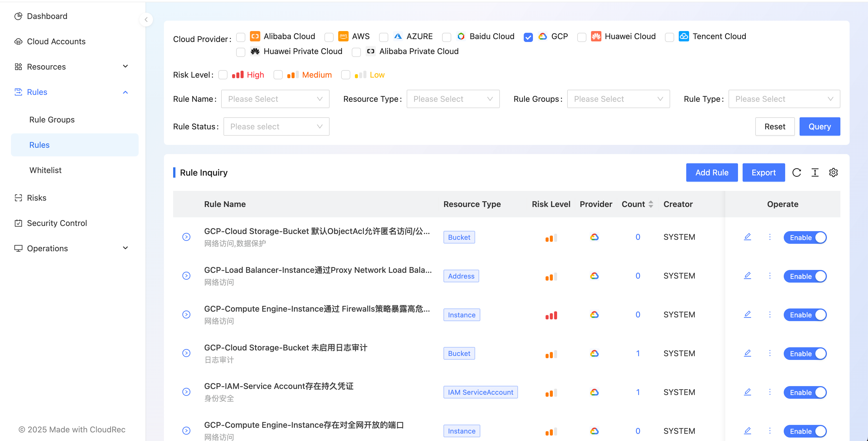
Task: Open the Resource Type dropdown
Action: tap(453, 99)
